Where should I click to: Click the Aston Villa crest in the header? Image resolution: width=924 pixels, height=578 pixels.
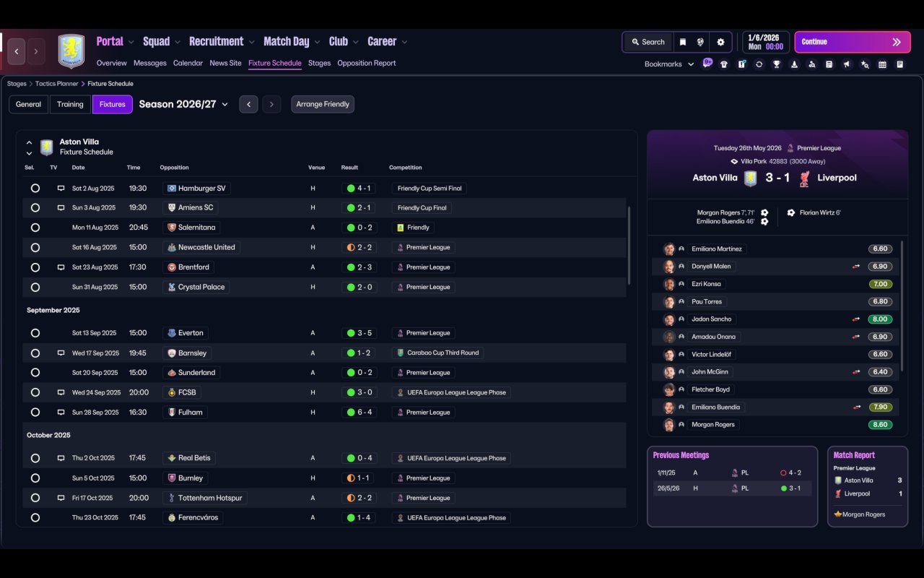(x=71, y=51)
